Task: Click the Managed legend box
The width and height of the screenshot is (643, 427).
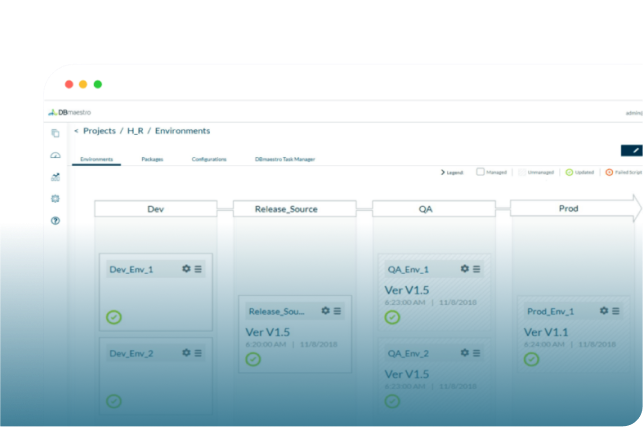Action: pyautogui.click(x=480, y=172)
